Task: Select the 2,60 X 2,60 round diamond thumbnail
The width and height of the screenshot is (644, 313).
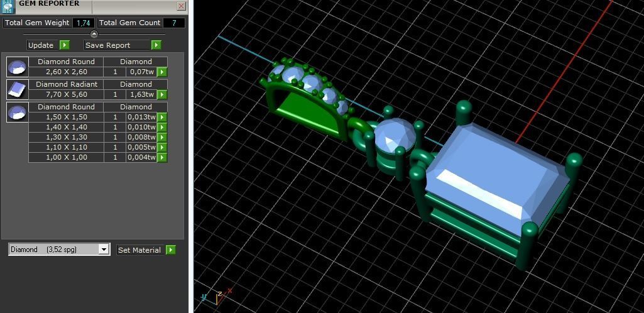Action: click(x=18, y=67)
